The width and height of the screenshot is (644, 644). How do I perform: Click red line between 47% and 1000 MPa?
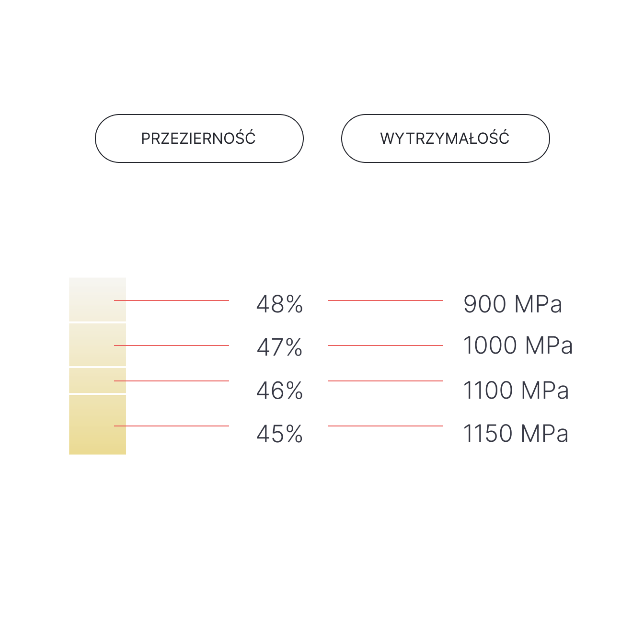(385, 345)
